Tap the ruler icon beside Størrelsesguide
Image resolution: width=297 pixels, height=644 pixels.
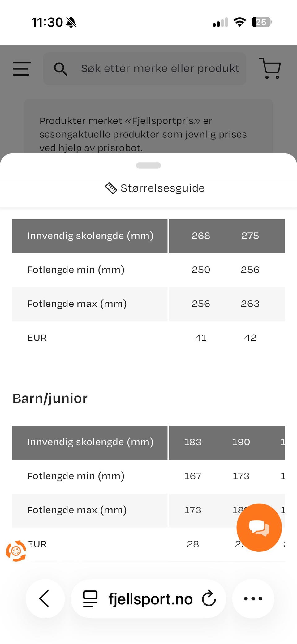tap(111, 188)
